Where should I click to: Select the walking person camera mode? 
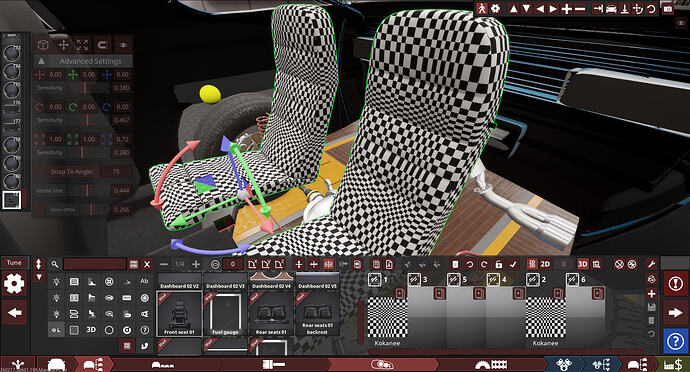pyautogui.click(x=482, y=8)
